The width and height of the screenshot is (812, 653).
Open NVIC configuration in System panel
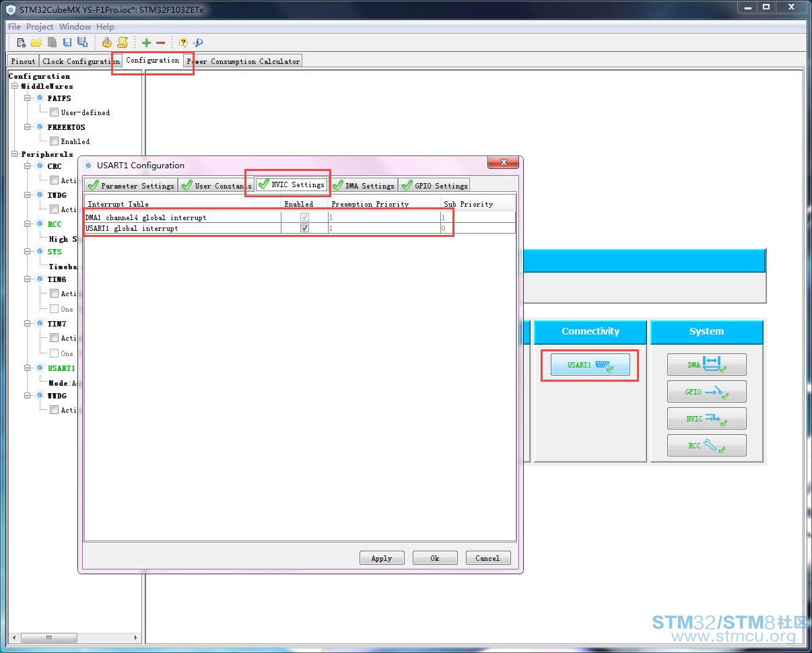point(706,418)
